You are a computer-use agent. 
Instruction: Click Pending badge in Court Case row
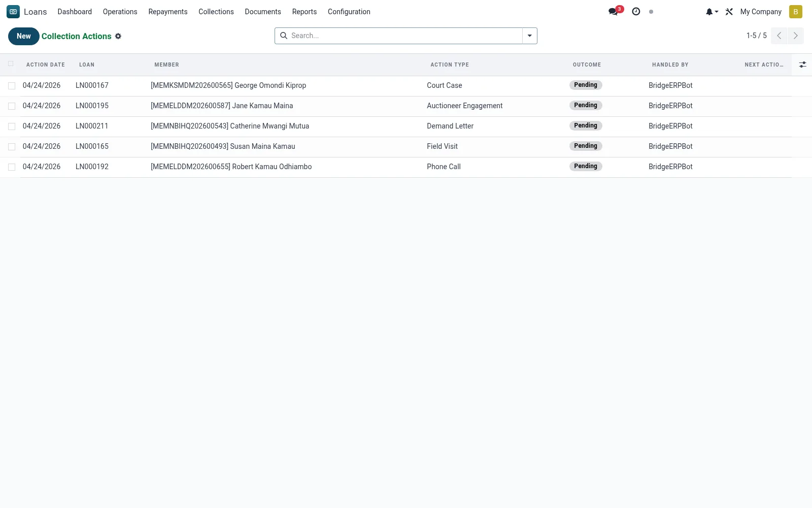click(x=586, y=85)
